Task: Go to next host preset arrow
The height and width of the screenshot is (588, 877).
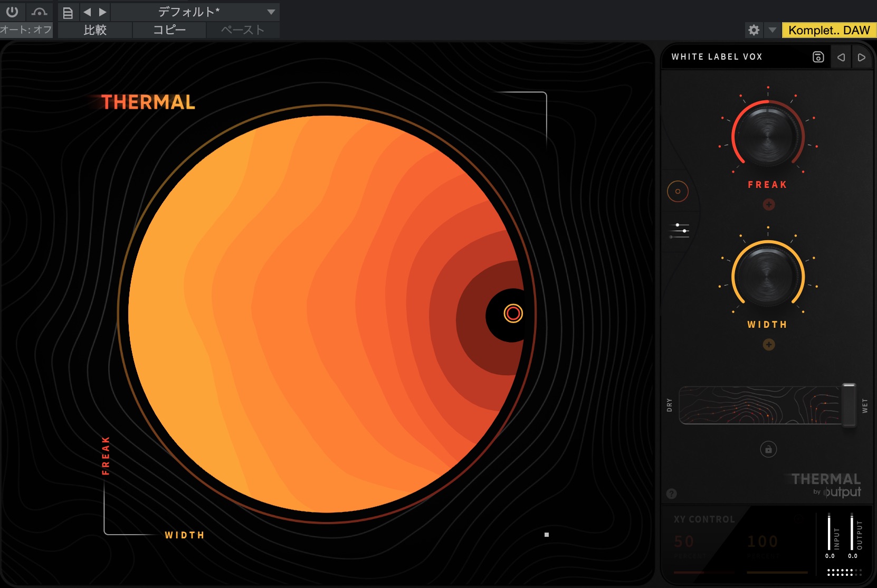Action: tap(103, 12)
